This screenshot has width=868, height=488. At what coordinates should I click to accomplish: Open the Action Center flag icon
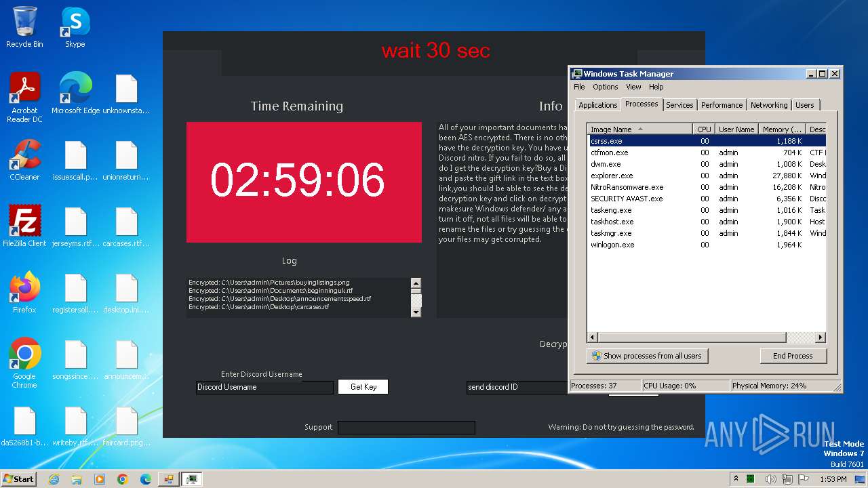tap(804, 479)
